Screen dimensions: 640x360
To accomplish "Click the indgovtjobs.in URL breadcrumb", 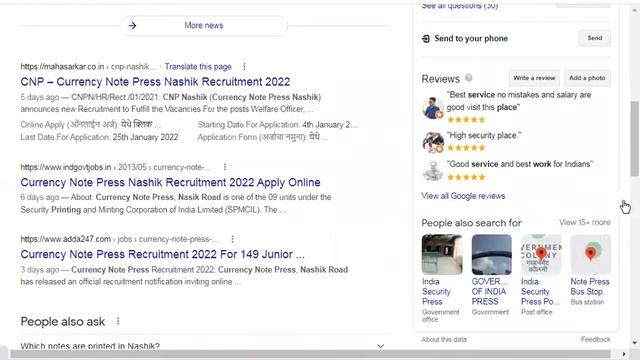I will pos(116,167).
